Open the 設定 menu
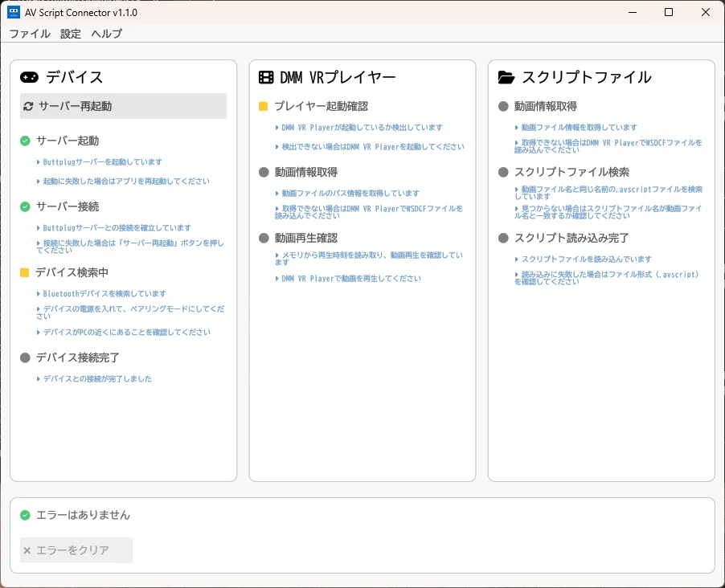Image resolution: width=725 pixels, height=588 pixels. [x=70, y=34]
